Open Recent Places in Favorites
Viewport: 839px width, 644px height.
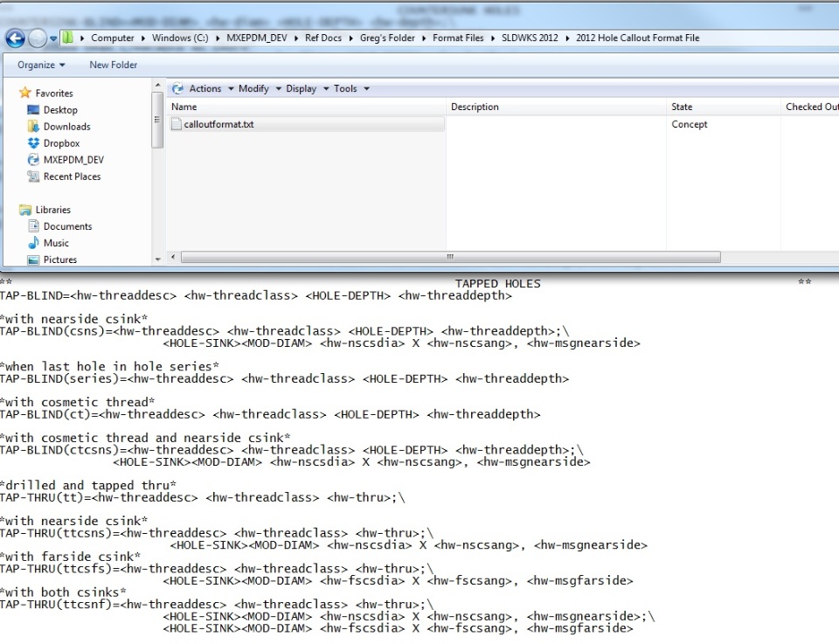point(73,176)
